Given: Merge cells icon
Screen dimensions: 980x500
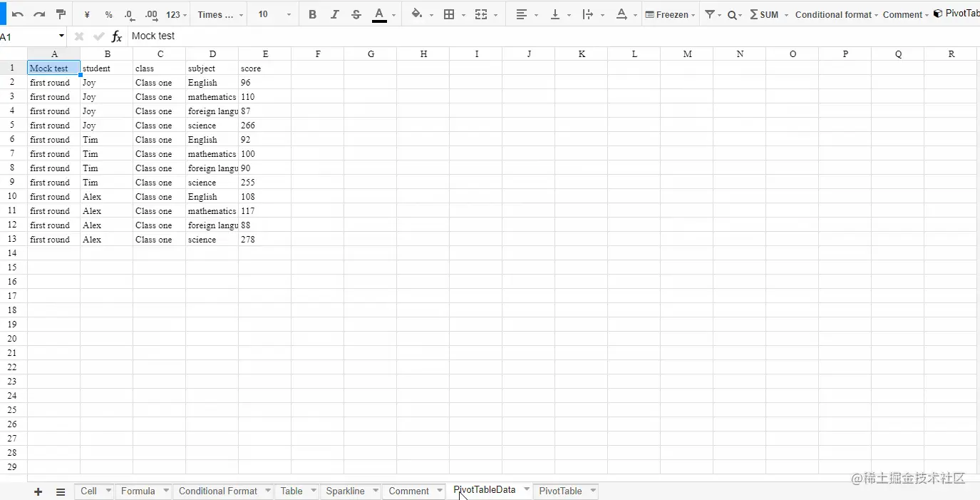Looking at the screenshot, I should pyautogui.click(x=481, y=14).
